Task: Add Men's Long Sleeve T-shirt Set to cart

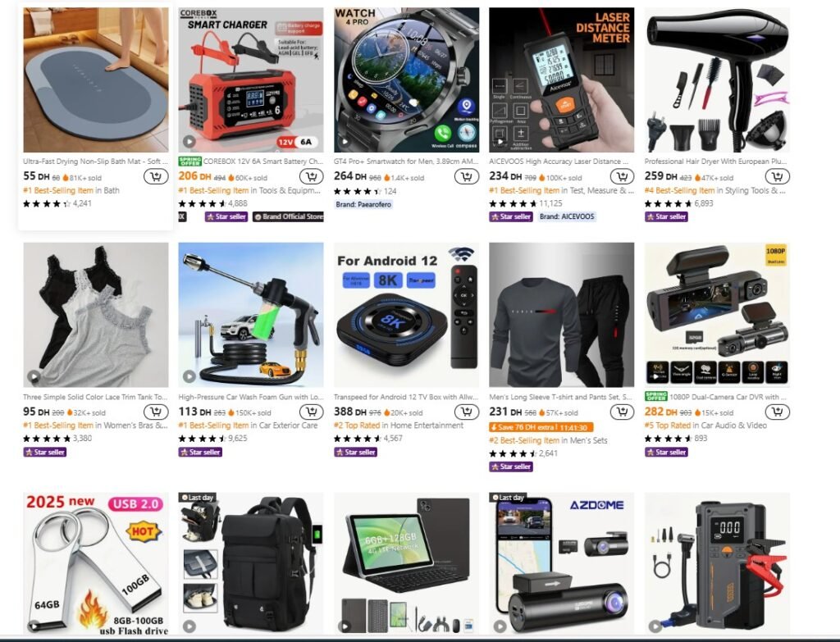Action: coord(622,412)
